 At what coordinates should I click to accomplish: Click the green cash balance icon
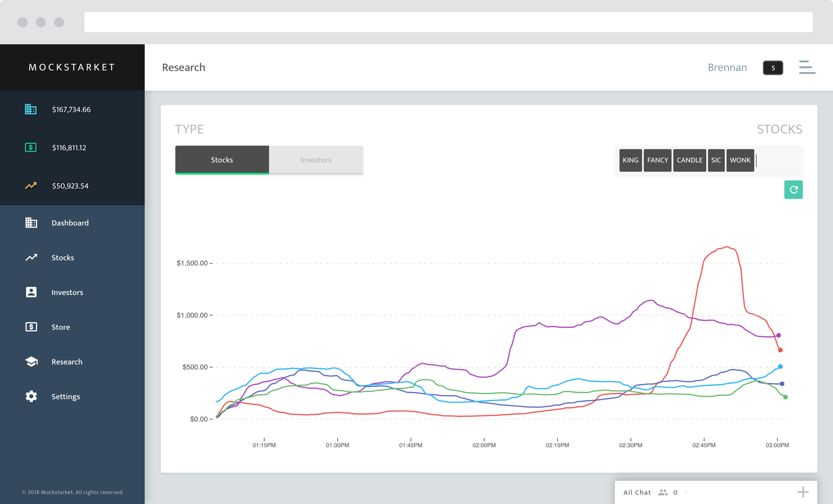(31, 147)
